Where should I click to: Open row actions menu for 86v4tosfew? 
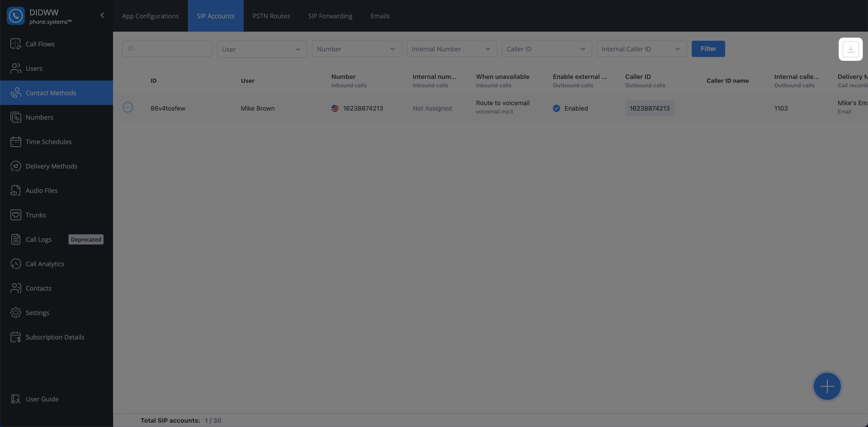[128, 107]
